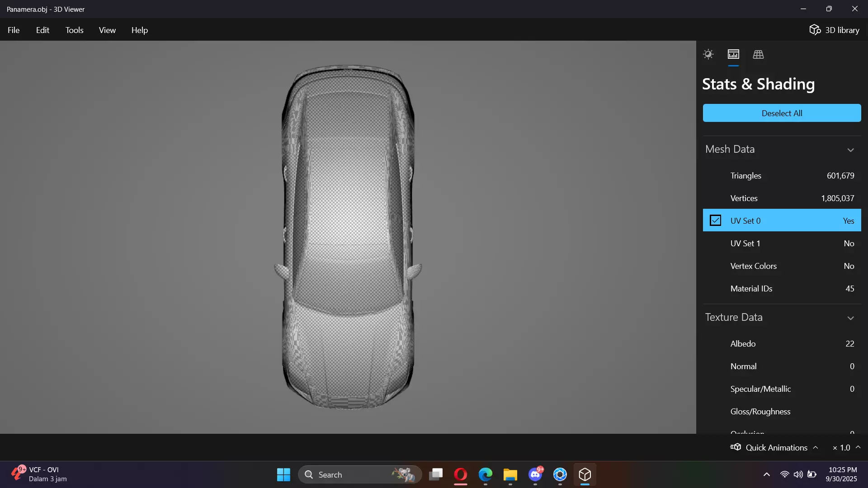
Task: Open the clock and date panel
Action: click(x=842, y=474)
